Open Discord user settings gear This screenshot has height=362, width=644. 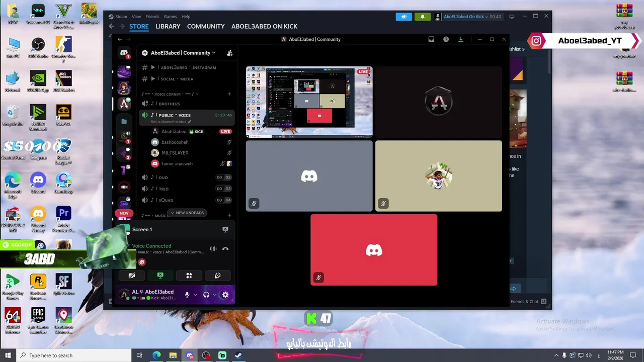point(225,295)
